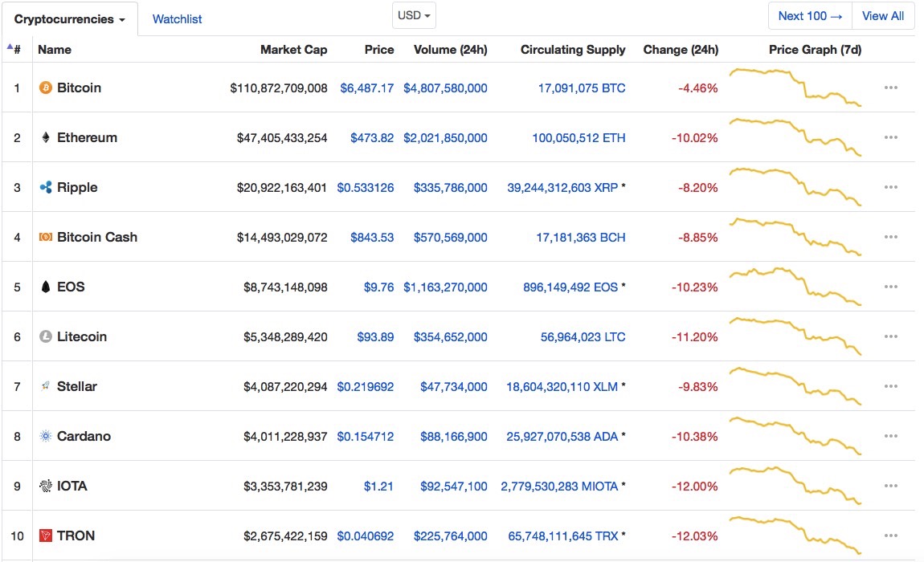Click the IOTA logo icon
Viewport: 924px width, 562px height.
click(x=45, y=486)
